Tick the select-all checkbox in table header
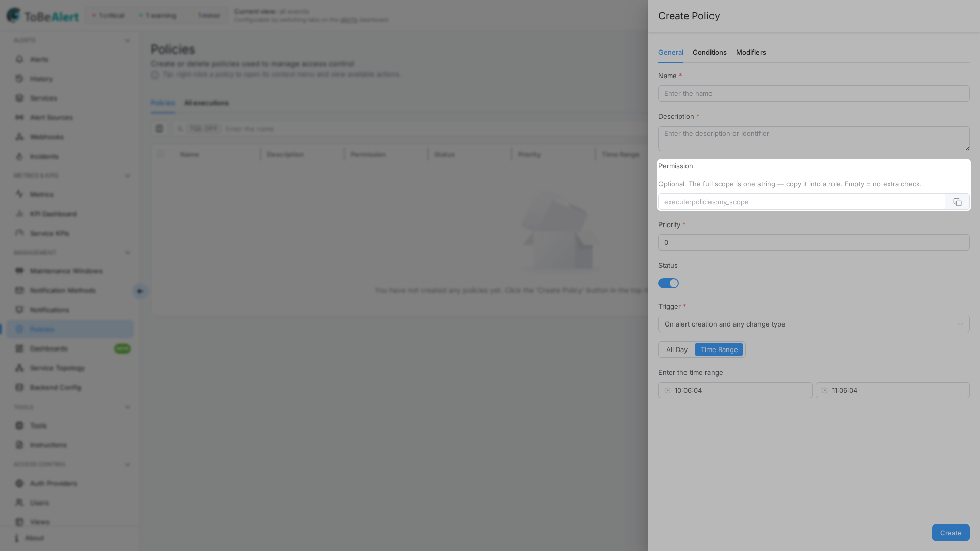 161,154
